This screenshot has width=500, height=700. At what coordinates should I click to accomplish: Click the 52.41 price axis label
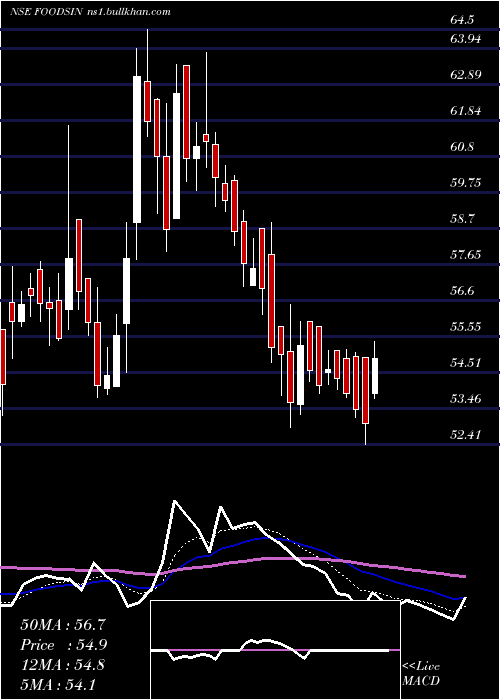(x=466, y=434)
